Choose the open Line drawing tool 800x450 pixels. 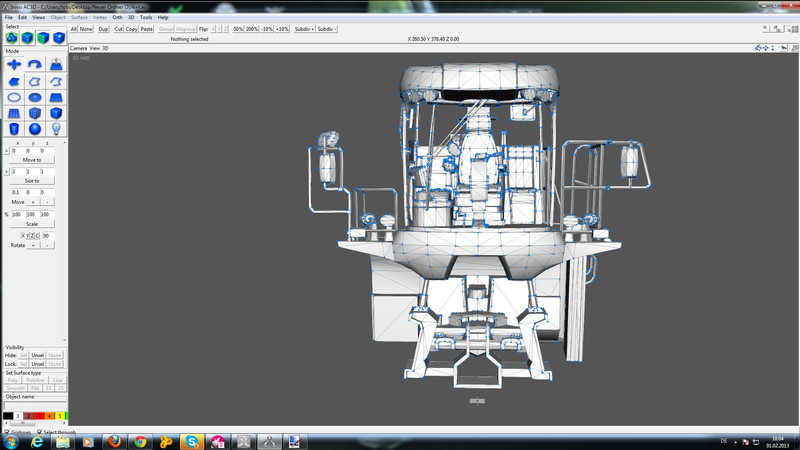coord(56,81)
